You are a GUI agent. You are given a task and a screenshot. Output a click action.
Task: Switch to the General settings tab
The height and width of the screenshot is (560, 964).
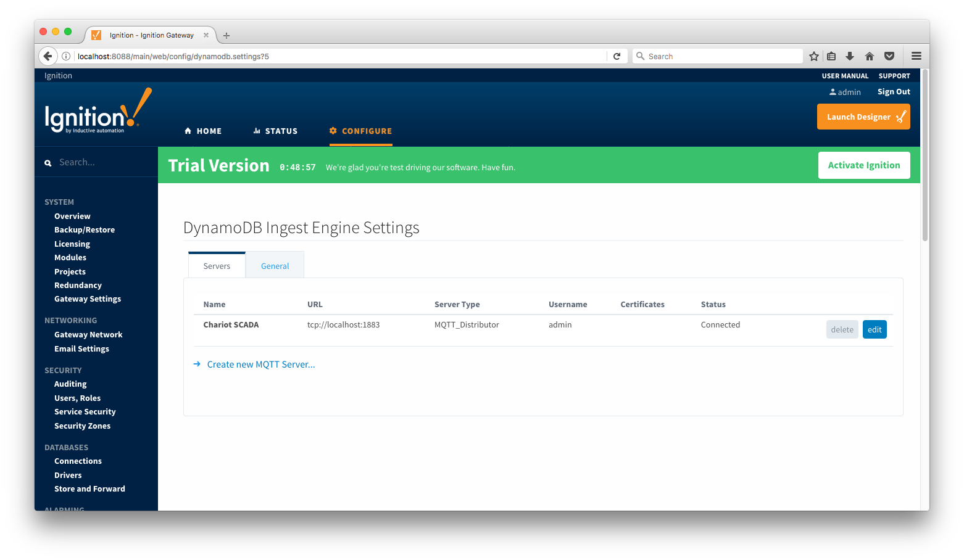275,266
